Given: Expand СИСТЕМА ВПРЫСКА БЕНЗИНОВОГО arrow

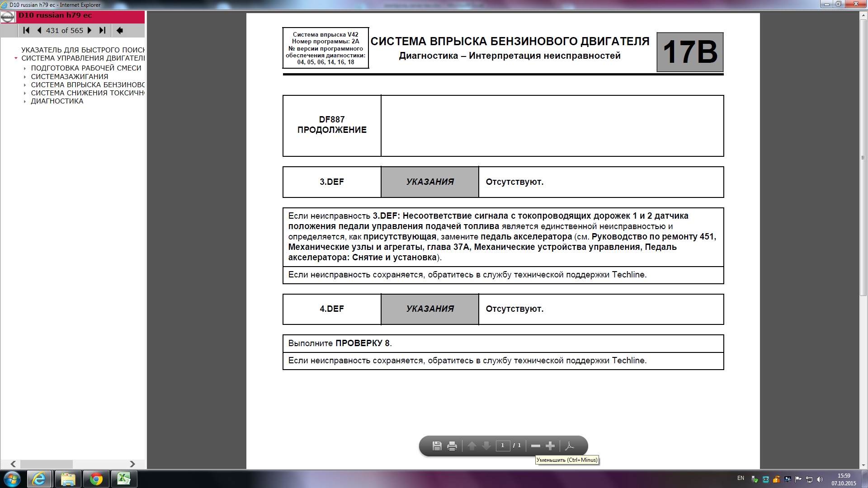Looking at the screenshot, I should tap(25, 85).
